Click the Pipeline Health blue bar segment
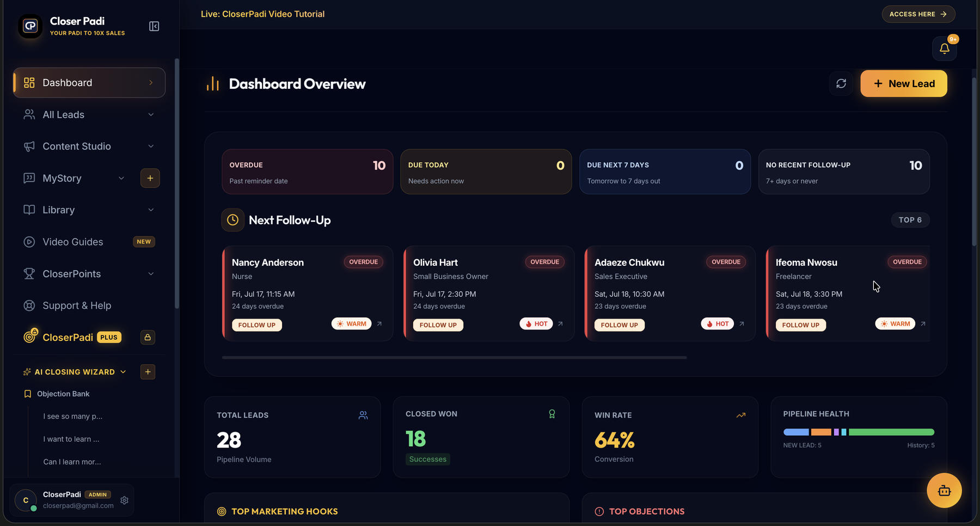 (796, 432)
